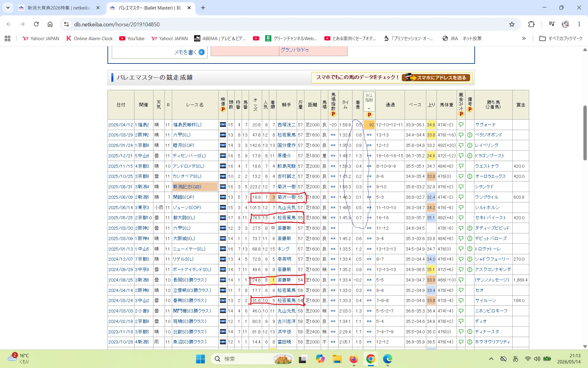This screenshot has width=588, height=368.
Task: Open winner サヴォーナ link
Action: point(485,125)
